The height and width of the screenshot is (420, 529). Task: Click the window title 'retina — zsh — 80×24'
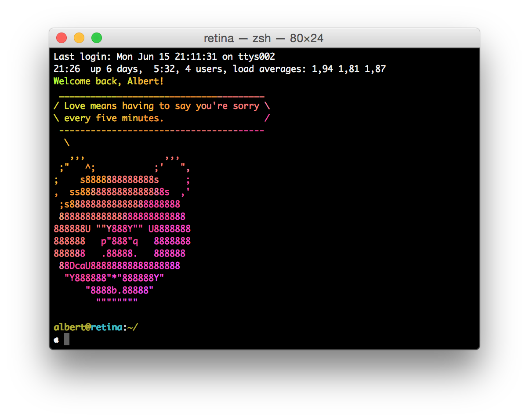tap(264, 38)
